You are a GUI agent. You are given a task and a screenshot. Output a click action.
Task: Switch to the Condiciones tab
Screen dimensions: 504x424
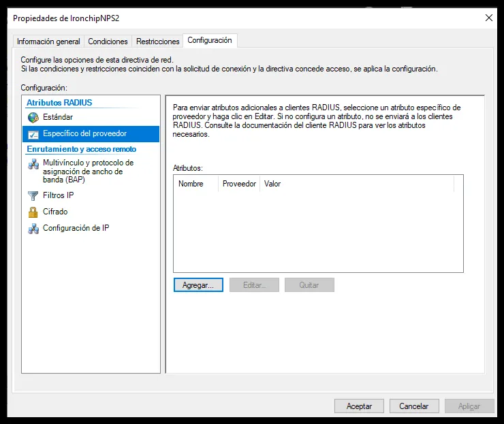coord(108,42)
